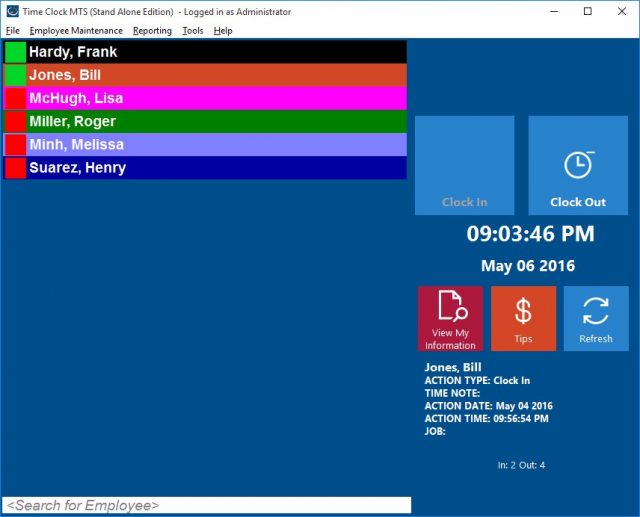Click ACTION DATE: May 04 2016 line
Screen dimensions: 640x517
(x=489, y=406)
